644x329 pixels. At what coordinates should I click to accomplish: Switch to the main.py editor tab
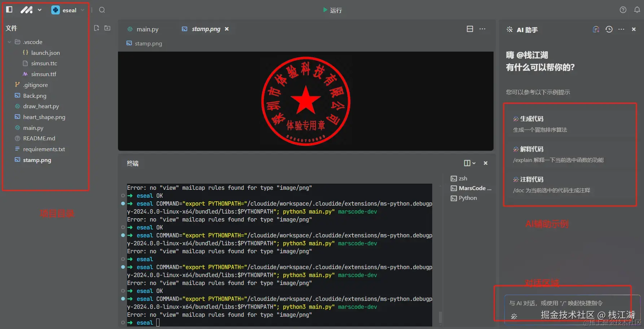click(x=143, y=29)
